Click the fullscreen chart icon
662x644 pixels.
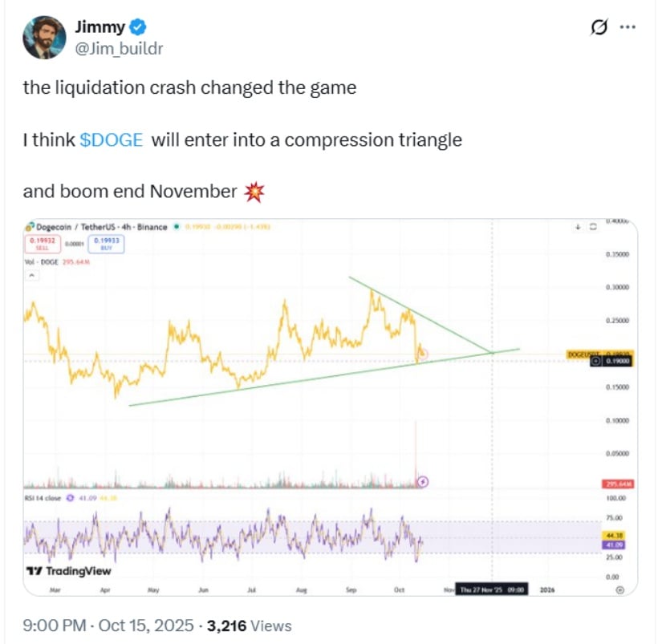click(594, 227)
